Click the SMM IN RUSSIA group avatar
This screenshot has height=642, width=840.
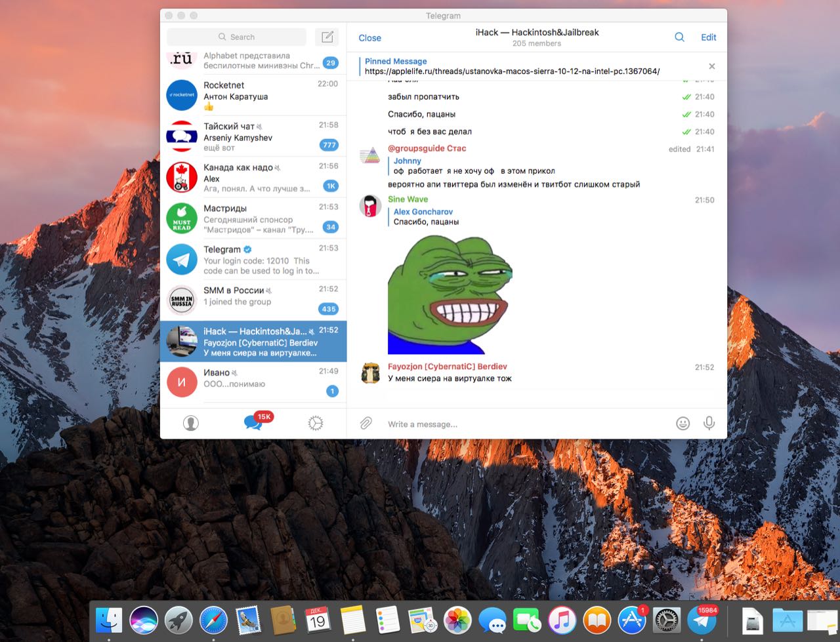point(182,300)
